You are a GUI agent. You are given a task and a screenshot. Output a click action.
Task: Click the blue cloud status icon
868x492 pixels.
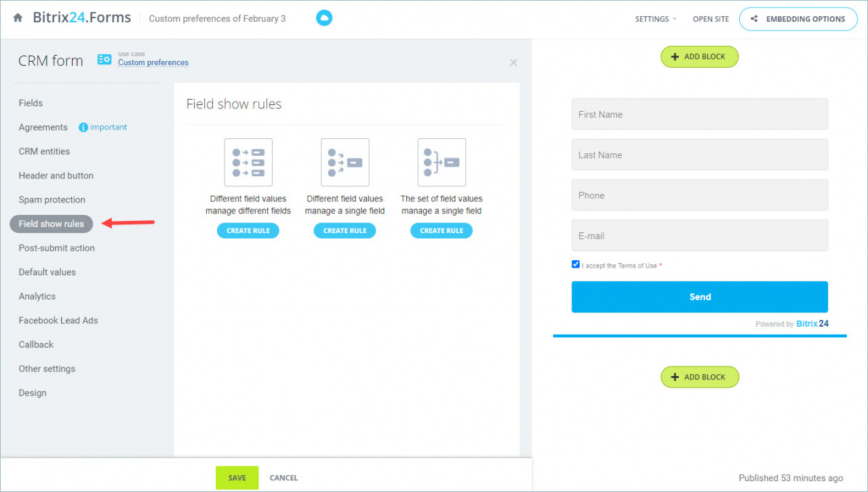pos(324,18)
